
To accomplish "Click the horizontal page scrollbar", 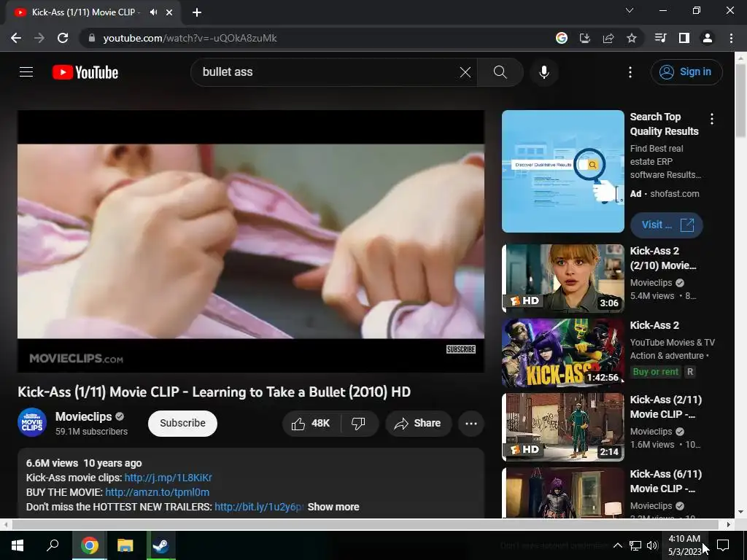I will (x=366, y=524).
